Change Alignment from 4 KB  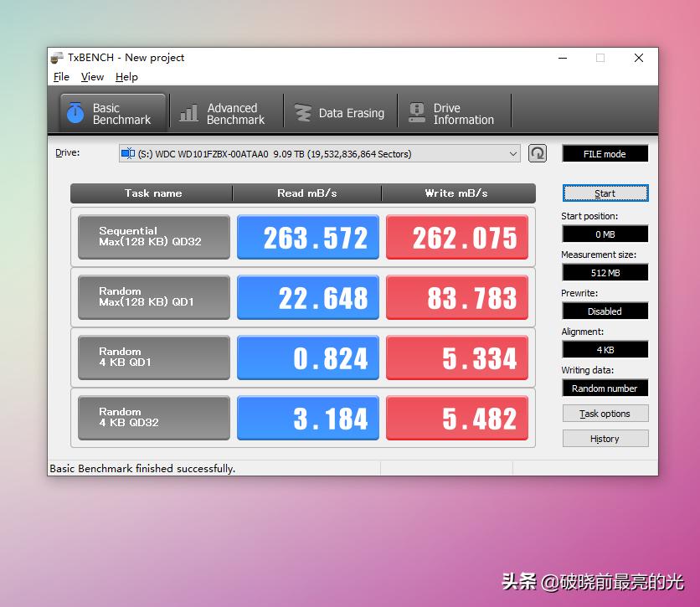click(605, 349)
